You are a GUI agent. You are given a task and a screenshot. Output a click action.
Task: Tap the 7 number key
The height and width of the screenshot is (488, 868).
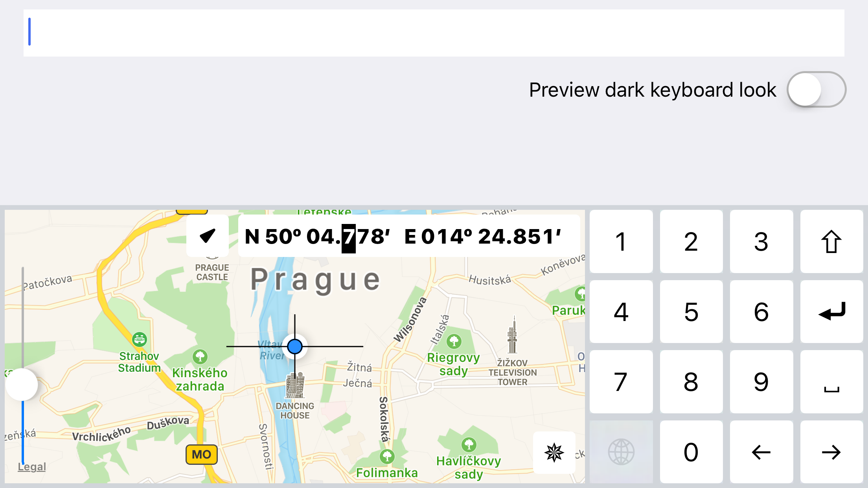coord(621,382)
